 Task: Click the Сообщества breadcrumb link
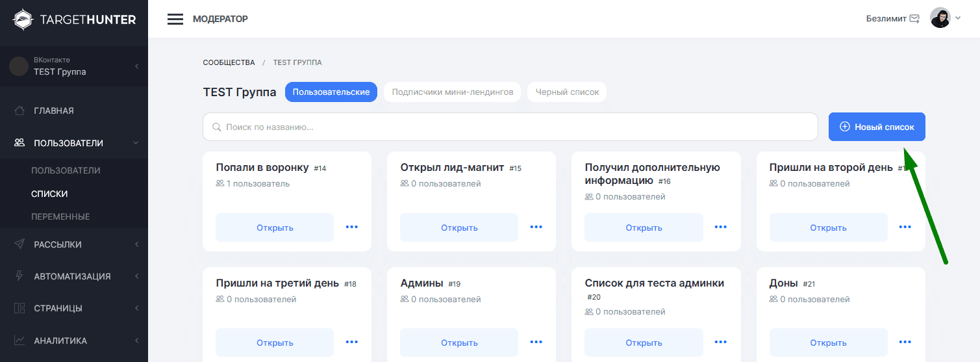point(229,62)
